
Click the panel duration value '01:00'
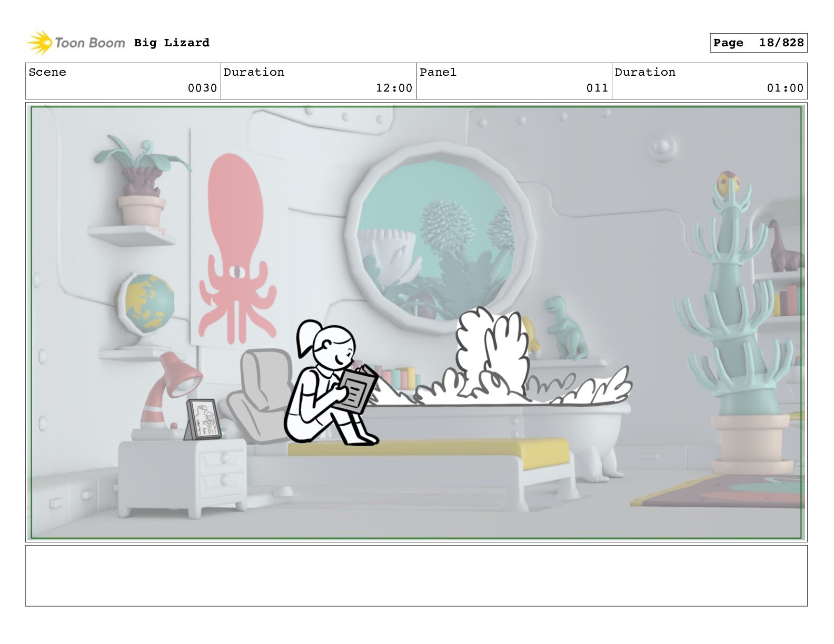[x=785, y=88]
